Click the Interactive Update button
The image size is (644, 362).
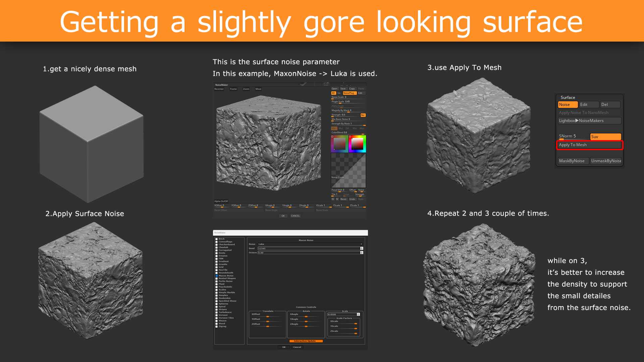click(306, 341)
